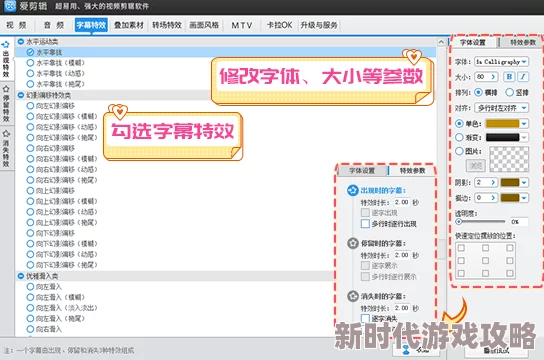
Task: Select bottom-left subtitle quick position box
Action: click(461, 273)
